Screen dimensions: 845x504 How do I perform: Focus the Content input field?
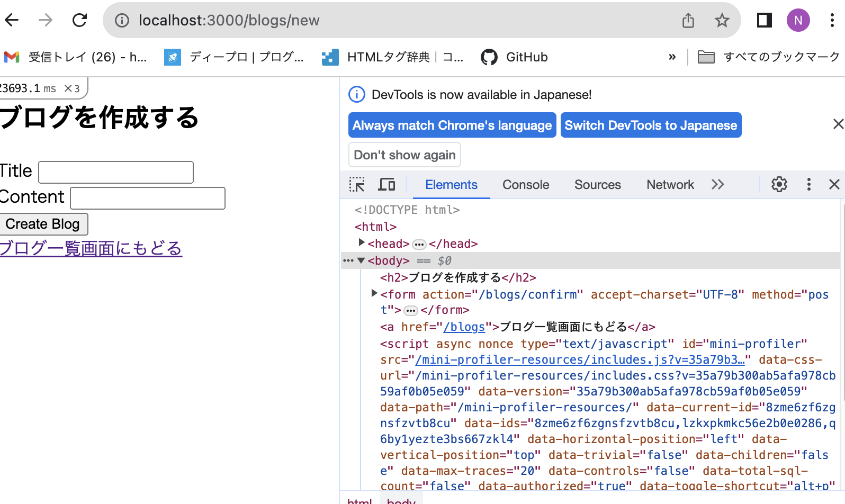tap(148, 198)
